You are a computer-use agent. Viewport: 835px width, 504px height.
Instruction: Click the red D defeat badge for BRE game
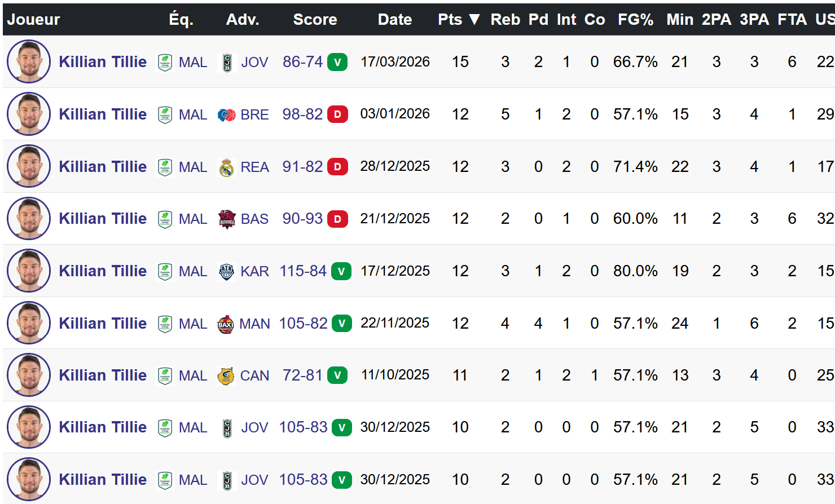click(337, 114)
